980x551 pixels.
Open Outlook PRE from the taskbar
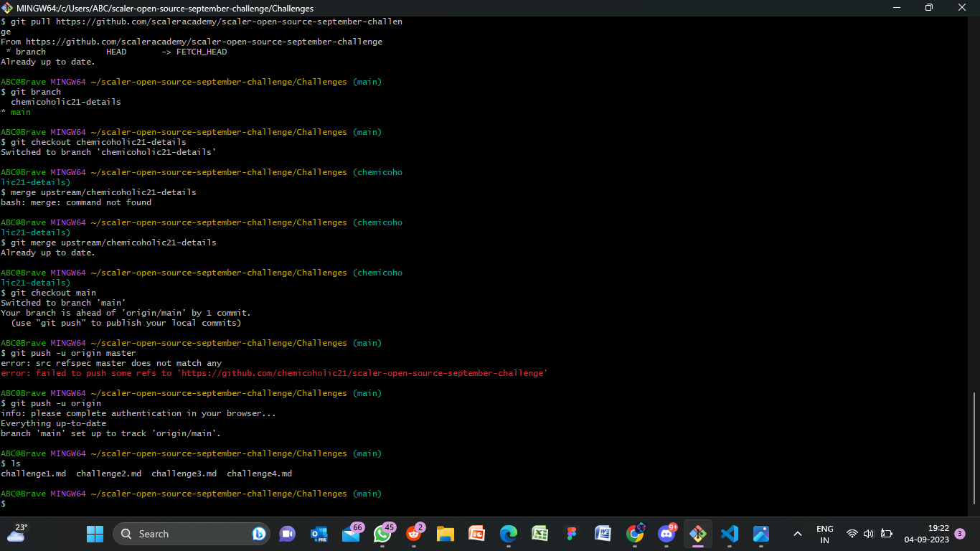[x=319, y=534]
